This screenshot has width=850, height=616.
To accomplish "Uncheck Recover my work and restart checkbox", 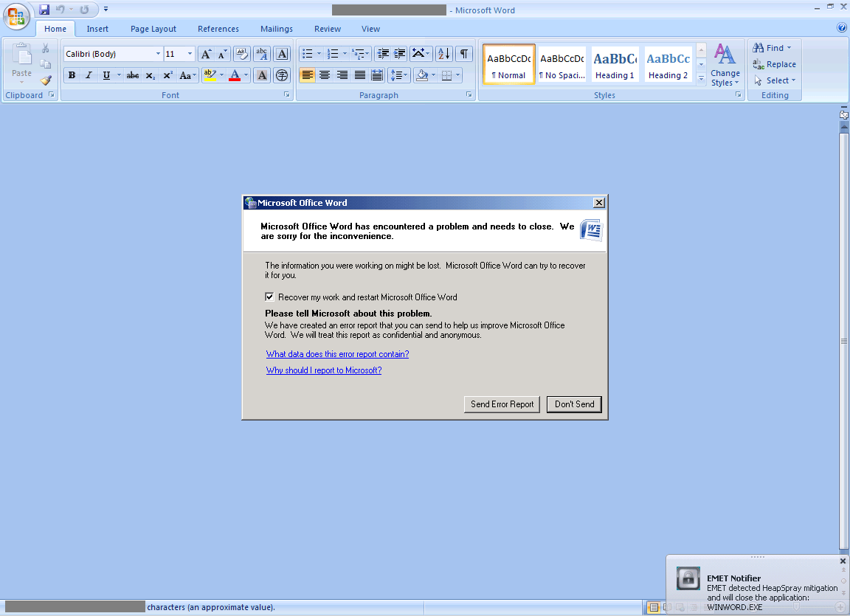I will 269,297.
